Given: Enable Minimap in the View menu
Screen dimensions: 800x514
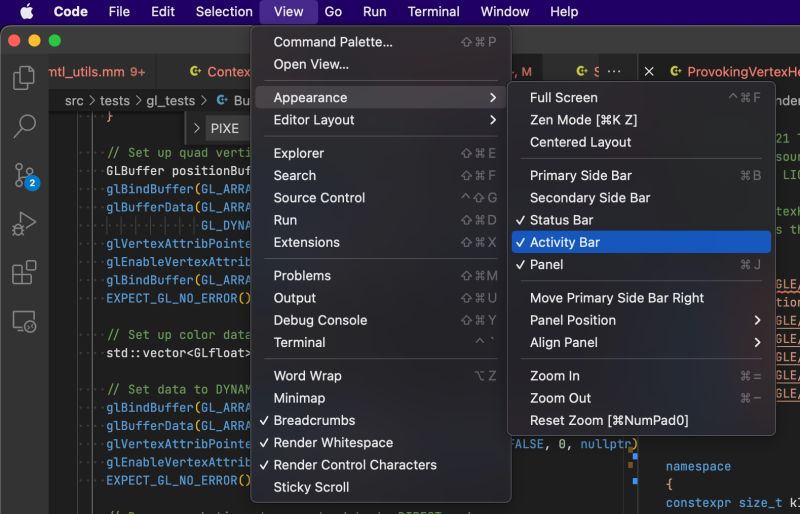Looking at the screenshot, I should point(380,398).
